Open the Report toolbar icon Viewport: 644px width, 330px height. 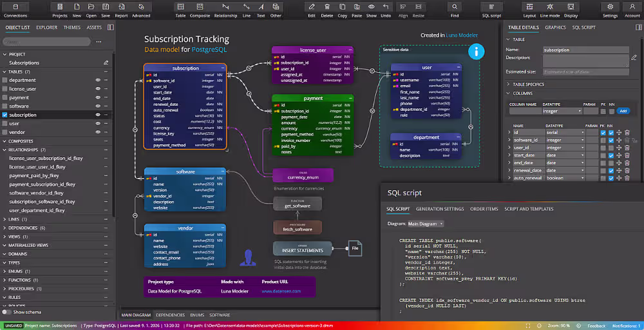click(x=121, y=10)
